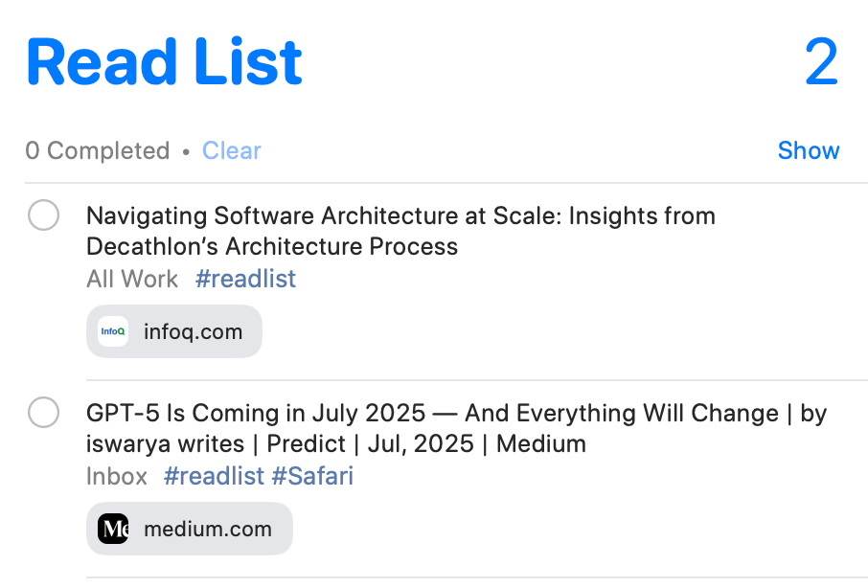
Task: Mark the GPT-5 Is Coming reminder complete
Action: [x=44, y=412]
